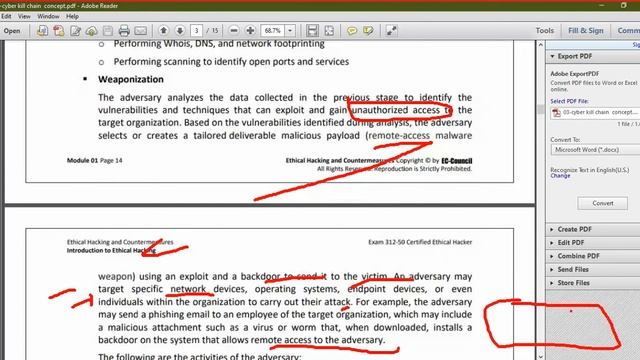Open the Tools pane tab

pyautogui.click(x=544, y=31)
